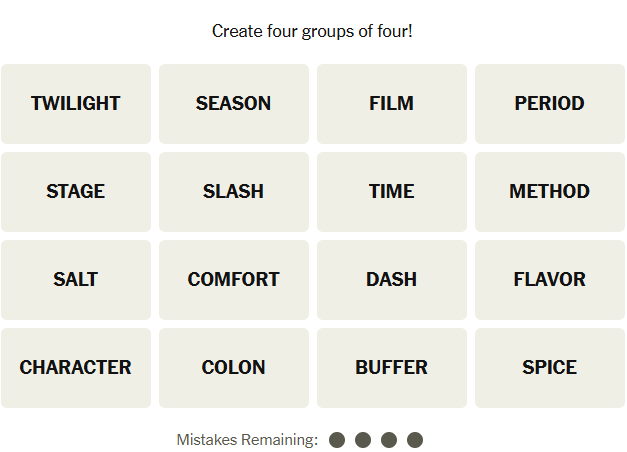The height and width of the screenshot is (452, 627).
Task: Select the METHOD tile
Action: point(550,192)
